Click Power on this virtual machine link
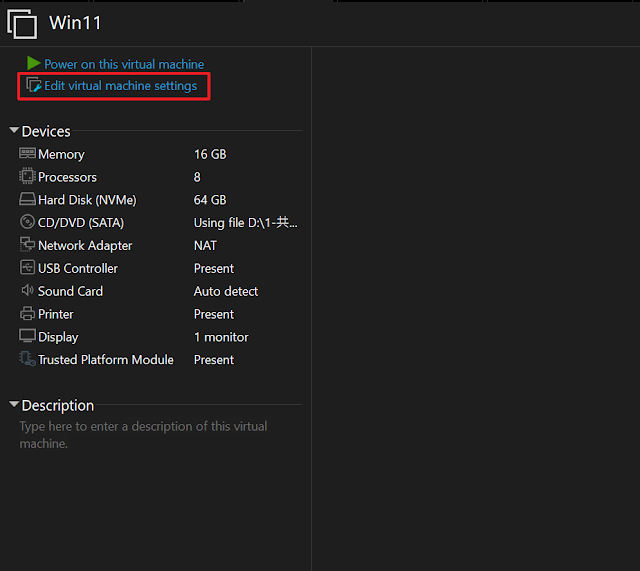Viewport: 640px width, 571px height. (x=124, y=64)
